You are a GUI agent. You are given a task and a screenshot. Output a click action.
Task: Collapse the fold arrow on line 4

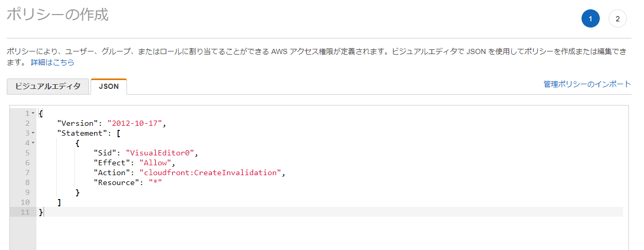point(33,143)
